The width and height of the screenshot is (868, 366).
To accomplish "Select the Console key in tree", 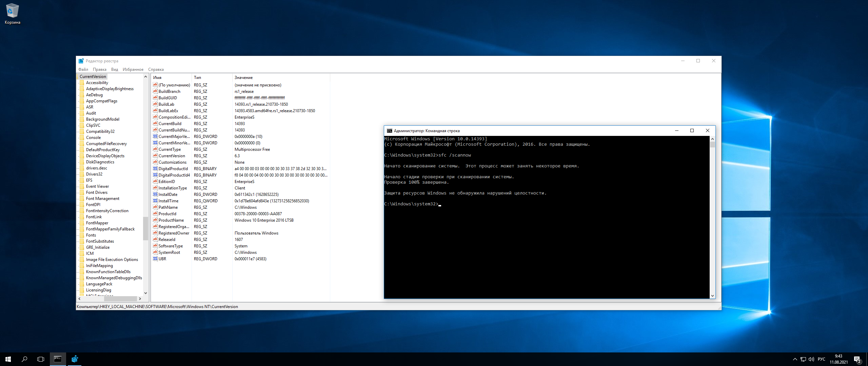I will tap(93, 138).
